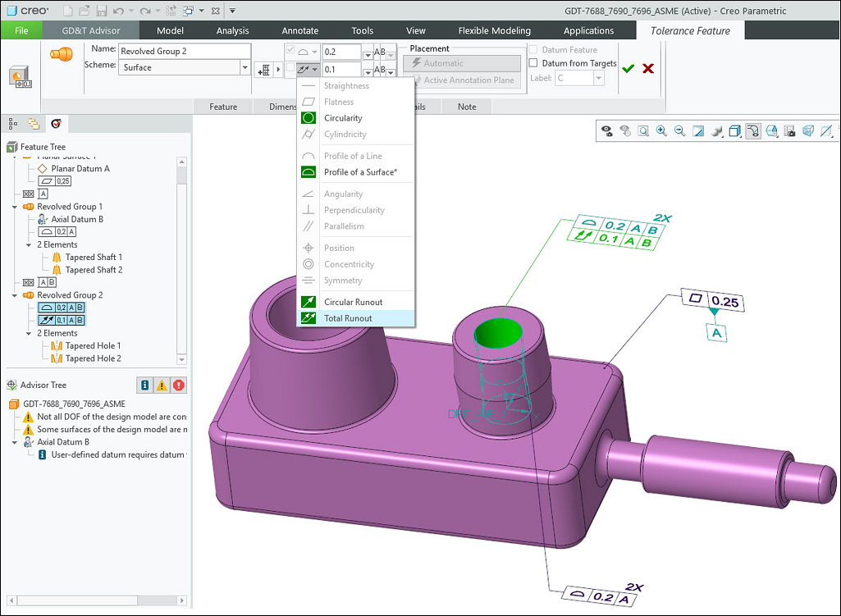The image size is (841, 616).
Task: Select Tapered Hole 1 in Feature Tree
Action: (x=92, y=346)
